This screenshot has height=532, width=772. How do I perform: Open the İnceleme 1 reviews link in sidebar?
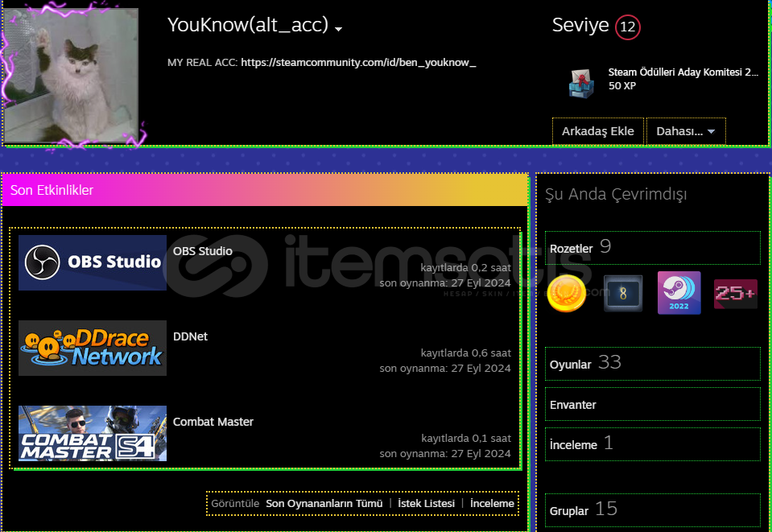coord(652,444)
